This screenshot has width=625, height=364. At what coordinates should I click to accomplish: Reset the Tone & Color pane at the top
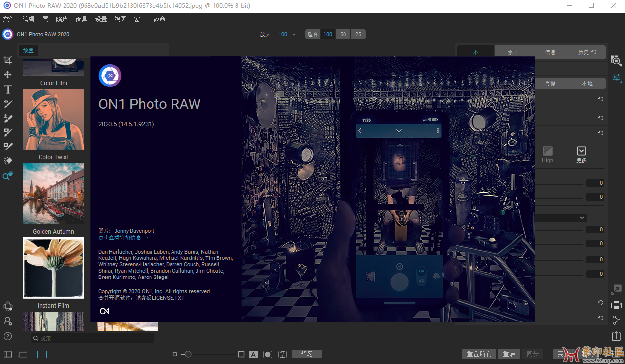[x=600, y=99]
